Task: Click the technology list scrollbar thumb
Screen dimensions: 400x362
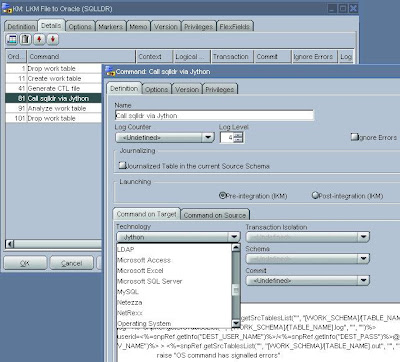Action: pyautogui.click(x=236, y=290)
